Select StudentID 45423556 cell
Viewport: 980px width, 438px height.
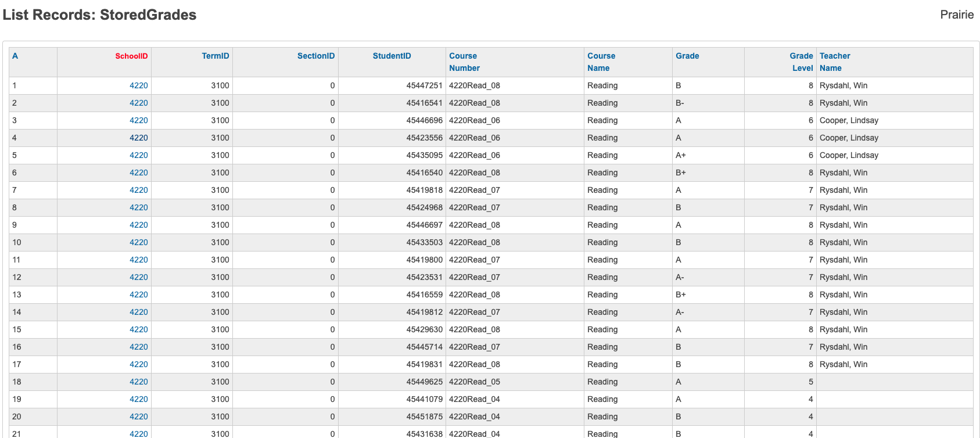pyautogui.click(x=392, y=138)
